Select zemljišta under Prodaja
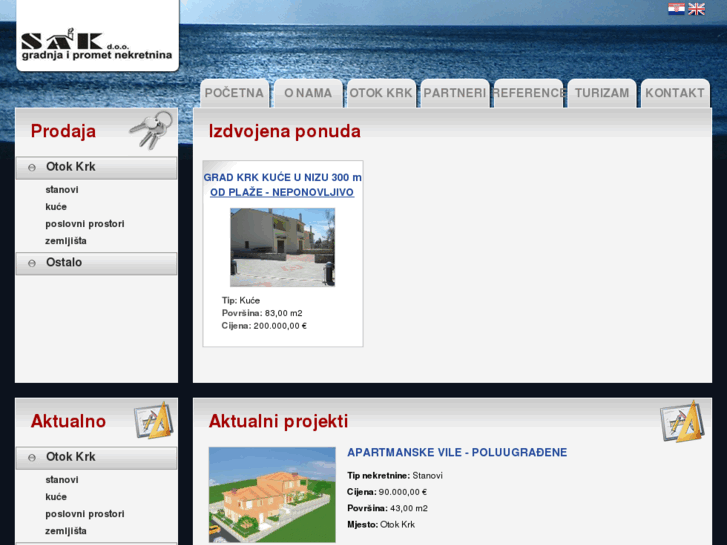Image resolution: width=727 pixels, height=545 pixels. 66,241
